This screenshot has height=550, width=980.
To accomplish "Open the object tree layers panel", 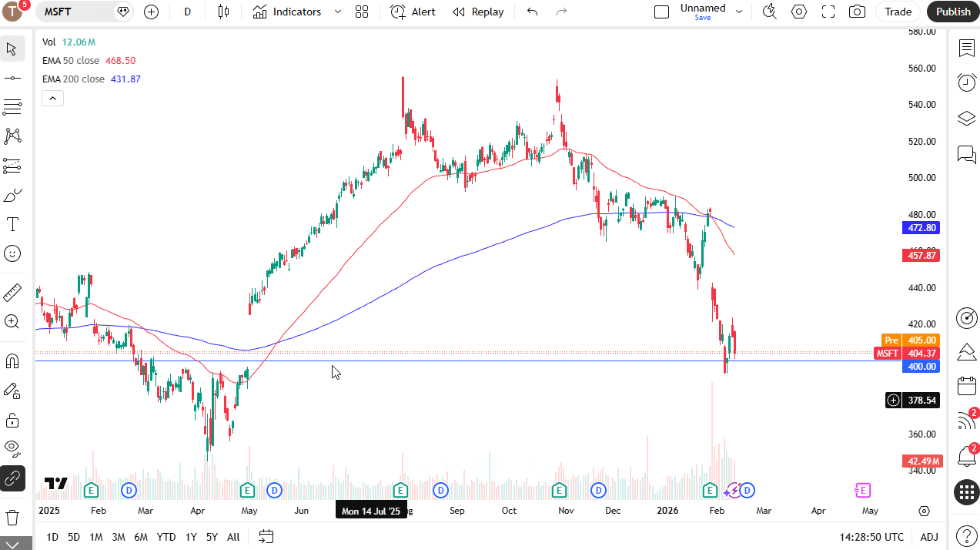I will click(x=966, y=119).
